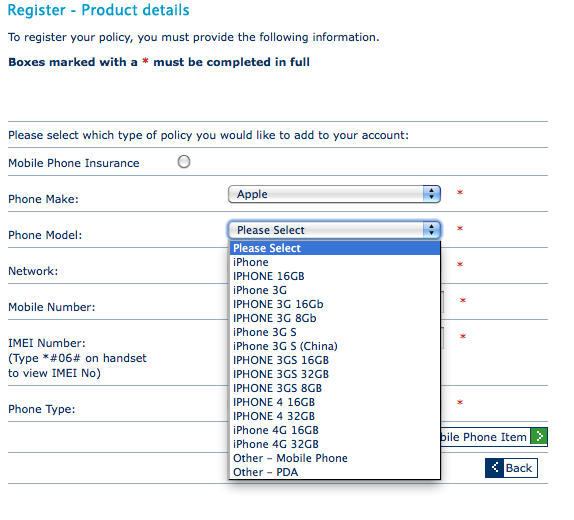Click the left chevron icon on Back

click(x=495, y=468)
